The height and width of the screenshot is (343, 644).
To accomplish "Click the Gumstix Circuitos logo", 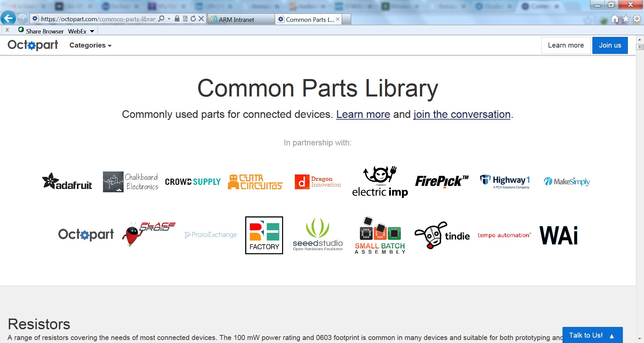I will [x=256, y=182].
